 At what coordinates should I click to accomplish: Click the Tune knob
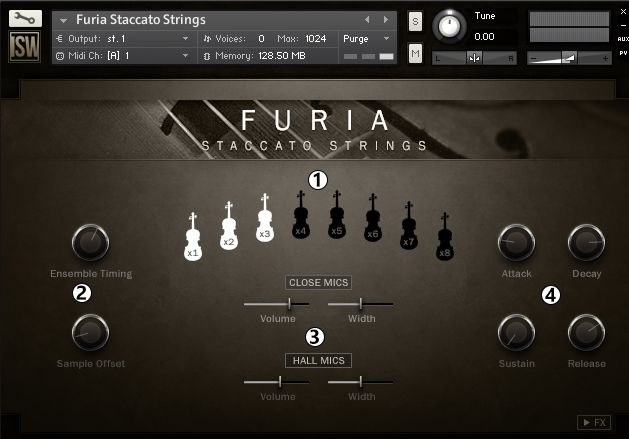[x=450, y=26]
